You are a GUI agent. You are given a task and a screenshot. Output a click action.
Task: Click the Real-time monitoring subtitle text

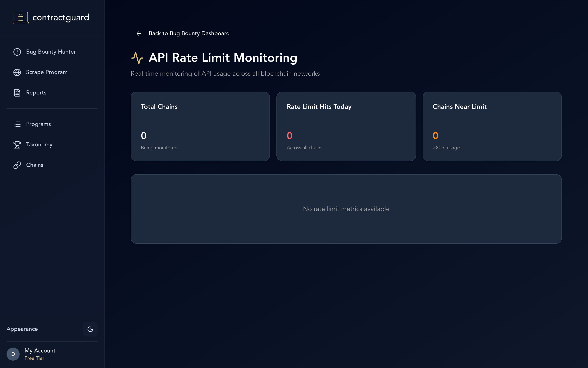coord(225,74)
